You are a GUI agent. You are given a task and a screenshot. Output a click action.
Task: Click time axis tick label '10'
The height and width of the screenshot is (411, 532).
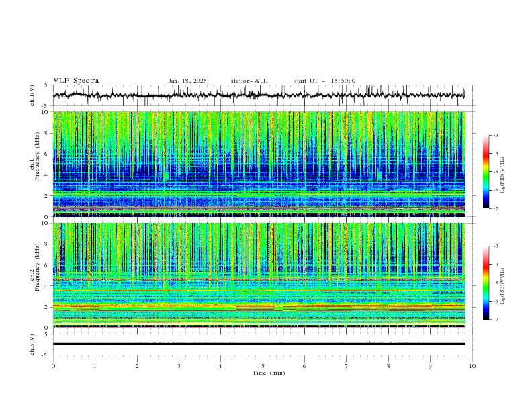point(472,366)
